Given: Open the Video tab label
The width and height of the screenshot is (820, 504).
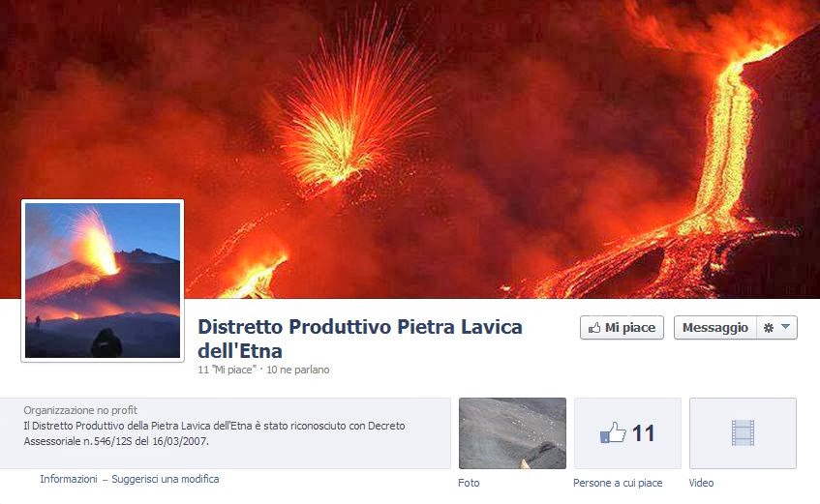Looking at the screenshot, I should 701,483.
